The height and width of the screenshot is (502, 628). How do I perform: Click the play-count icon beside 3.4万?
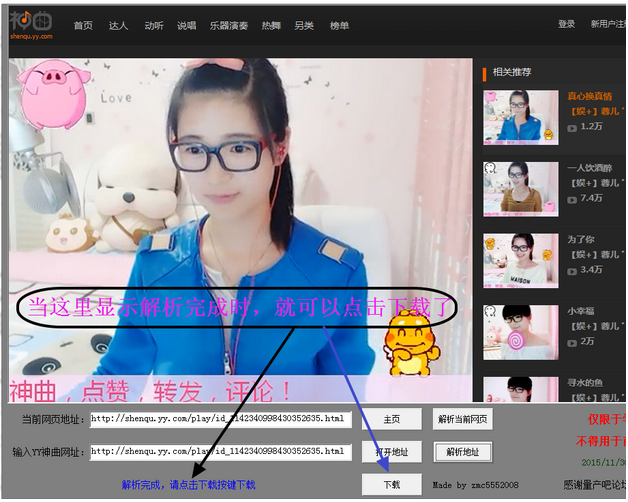(572, 271)
